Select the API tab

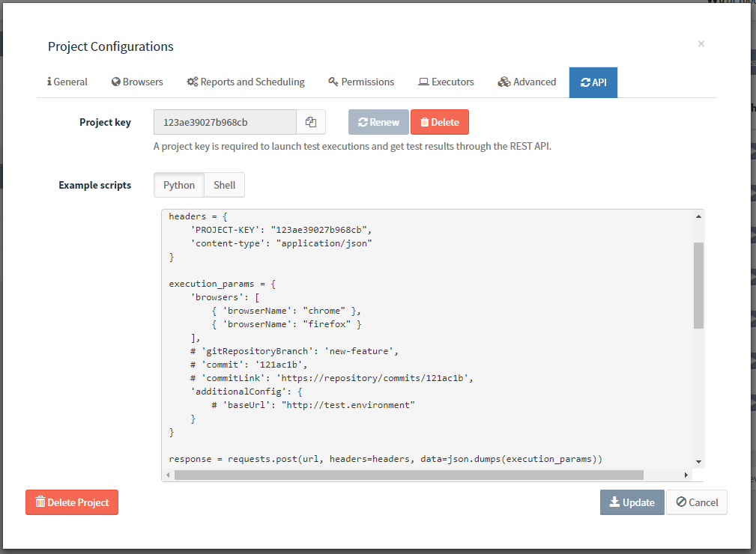[593, 82]
